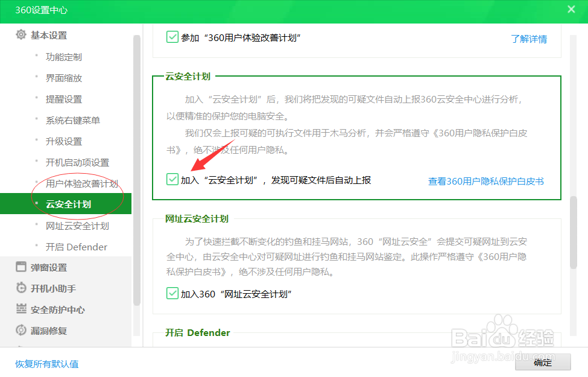Open 开机启动项设置 page
The width and height of the screenshot is (588, 377).
pos(77,162)
